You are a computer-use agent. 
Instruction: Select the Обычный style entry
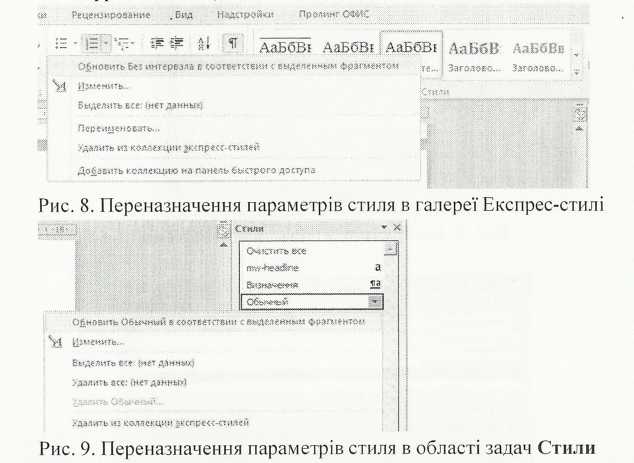coord(311,302)
